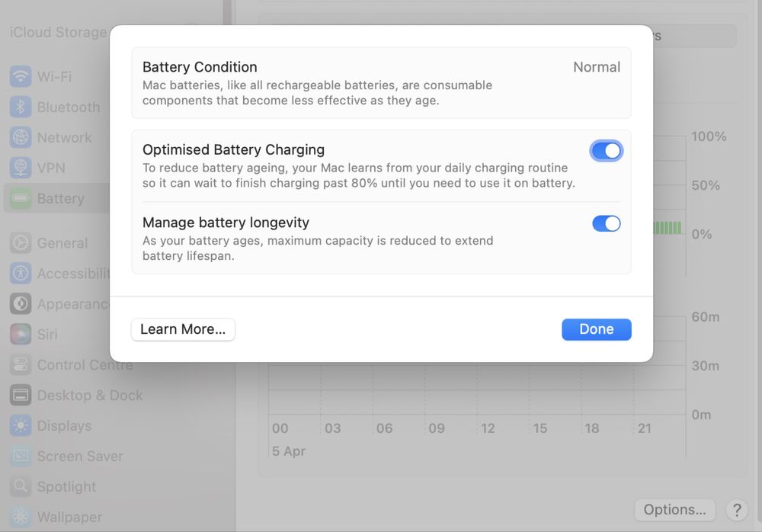Open Spotlight settings icon
Screen dimensions: 762x532
(x=21, y=487)
